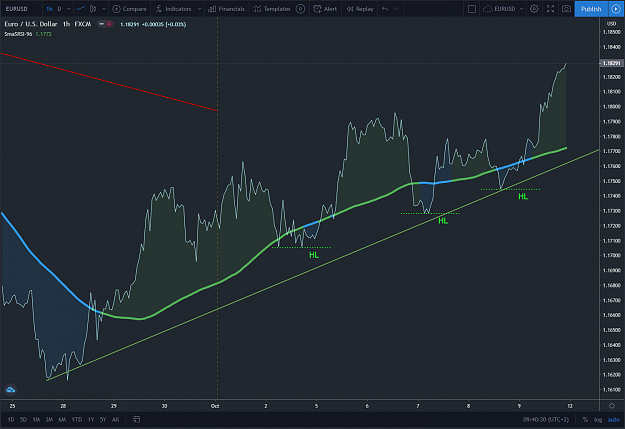Click the USD currency label on price axis
625x429 pixels.
[611, 24]
